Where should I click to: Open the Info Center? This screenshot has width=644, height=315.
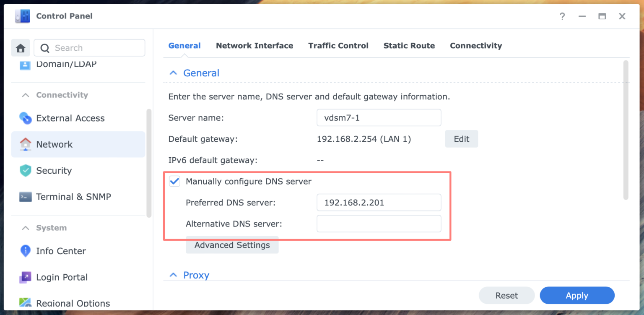[x=61, y=251]
